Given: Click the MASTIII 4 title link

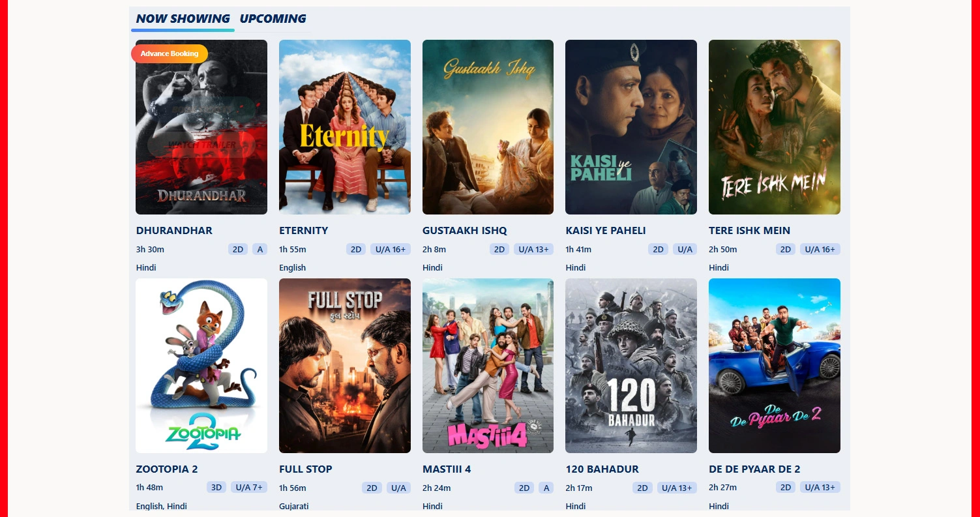Looking at the screenshot, I should 447,469.
